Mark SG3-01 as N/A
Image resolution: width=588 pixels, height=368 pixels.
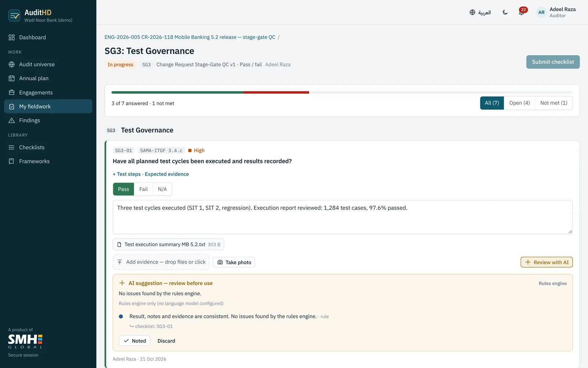(162, 189)
